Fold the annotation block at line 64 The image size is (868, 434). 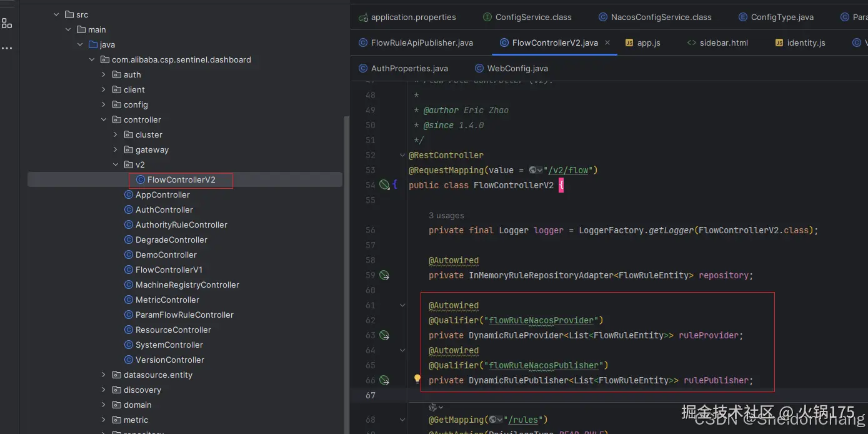(402, 350)
